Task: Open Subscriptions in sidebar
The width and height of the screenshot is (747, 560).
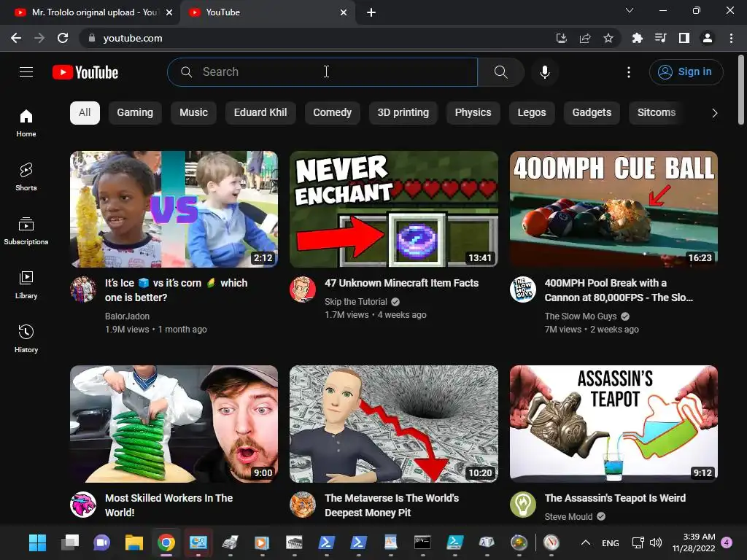Action: pyautogui.click(x=26, y=230)
